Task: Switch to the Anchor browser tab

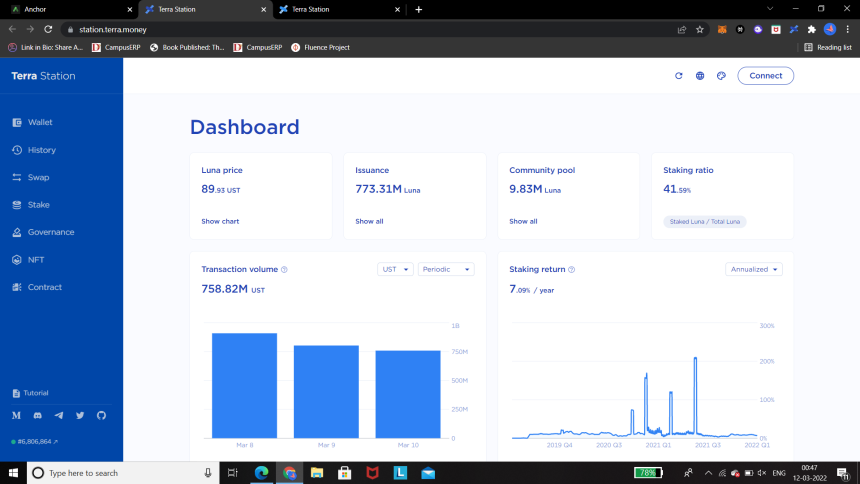Action: click(71, 9)
